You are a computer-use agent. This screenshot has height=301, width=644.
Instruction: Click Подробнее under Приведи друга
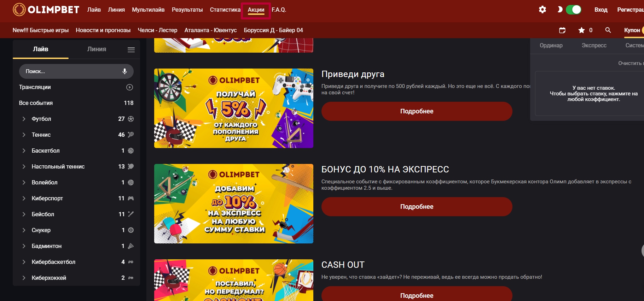click(x=417, y=111)
